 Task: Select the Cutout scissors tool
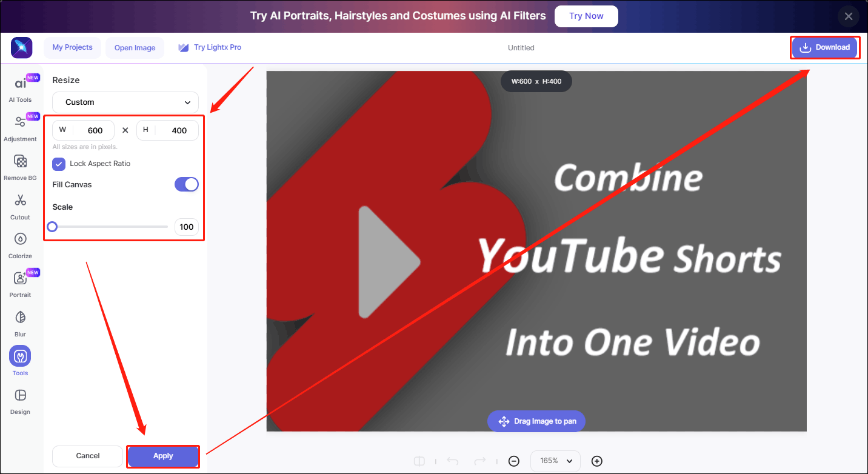pyautogui.click(x=20, y=206)
